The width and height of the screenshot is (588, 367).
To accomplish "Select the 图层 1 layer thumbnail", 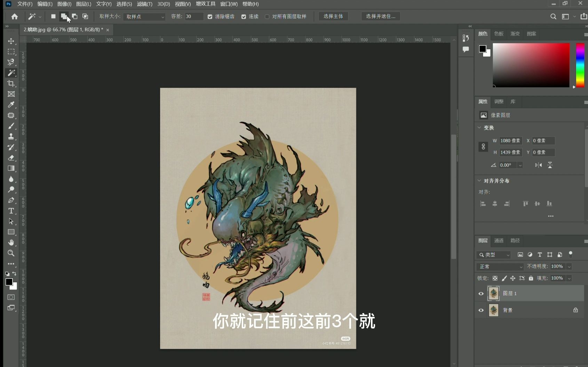I will (493, 294).
